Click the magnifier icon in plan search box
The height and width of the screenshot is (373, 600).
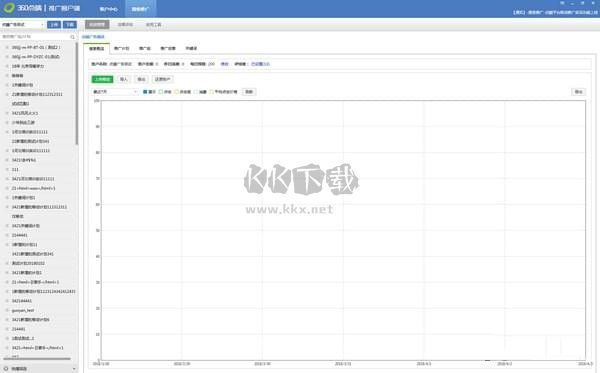pyautogui.click(x=72, y=37)
